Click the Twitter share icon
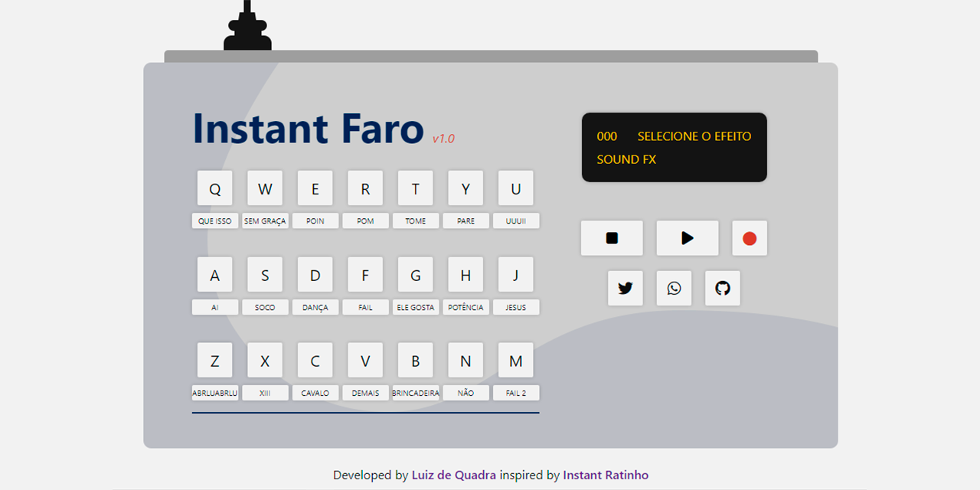 [x=625, y=288]
